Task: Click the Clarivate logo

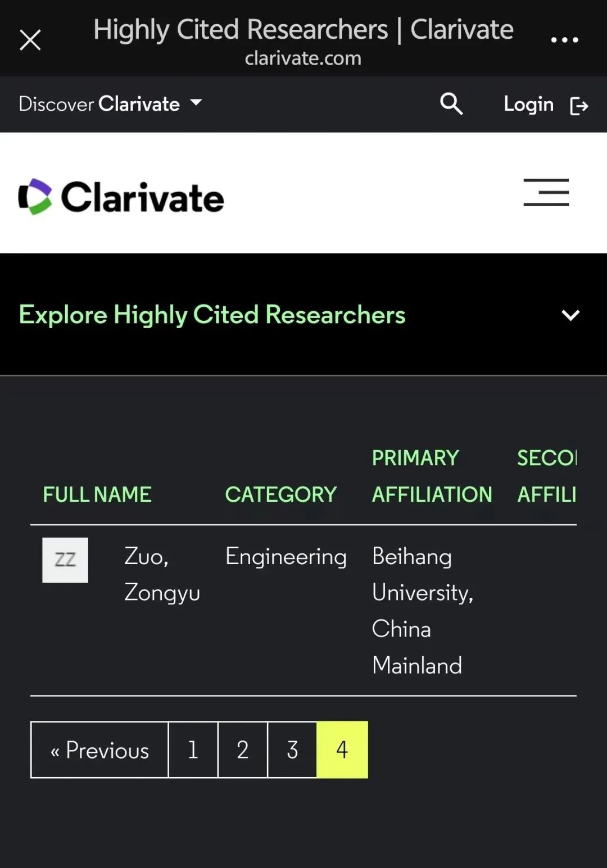Action: point(121,197)
